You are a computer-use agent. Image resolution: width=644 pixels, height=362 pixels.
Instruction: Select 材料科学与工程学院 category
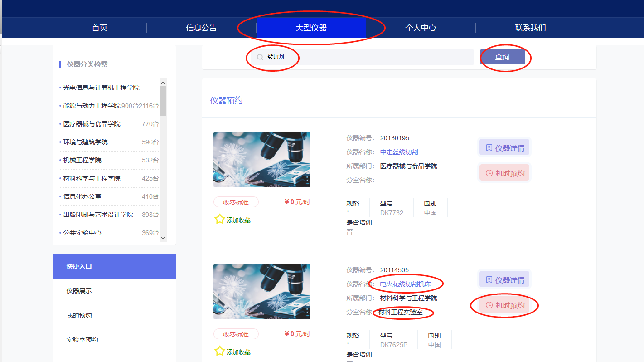(x=92, y=178)
